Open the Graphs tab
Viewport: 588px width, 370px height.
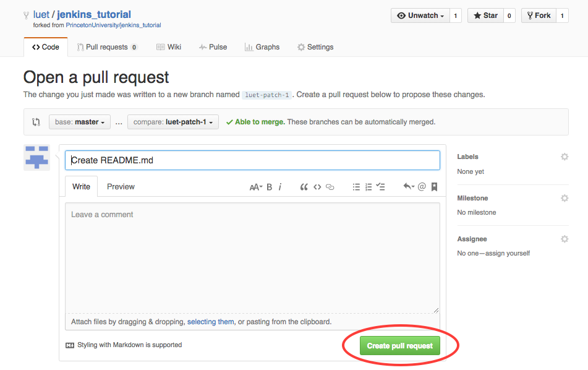(x=262, y=47)
